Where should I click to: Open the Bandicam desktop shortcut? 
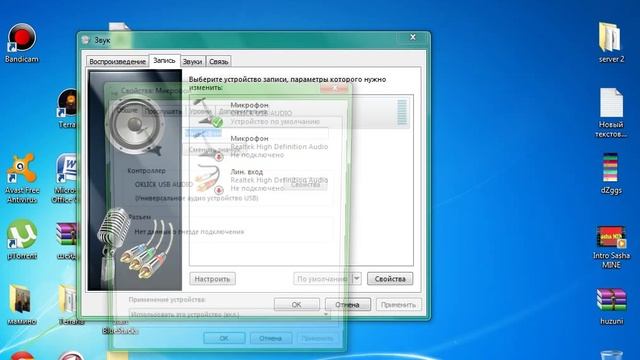tap(22, 43)
